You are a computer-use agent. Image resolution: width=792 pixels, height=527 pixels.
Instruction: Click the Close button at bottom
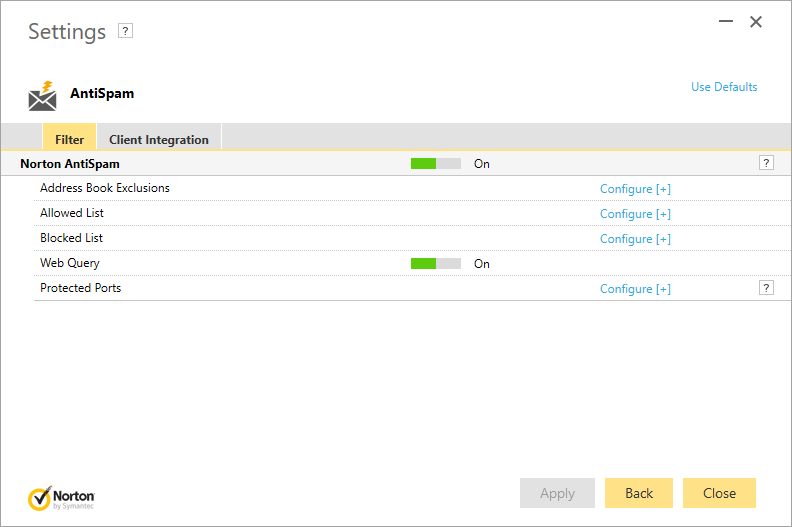point(719,493)
